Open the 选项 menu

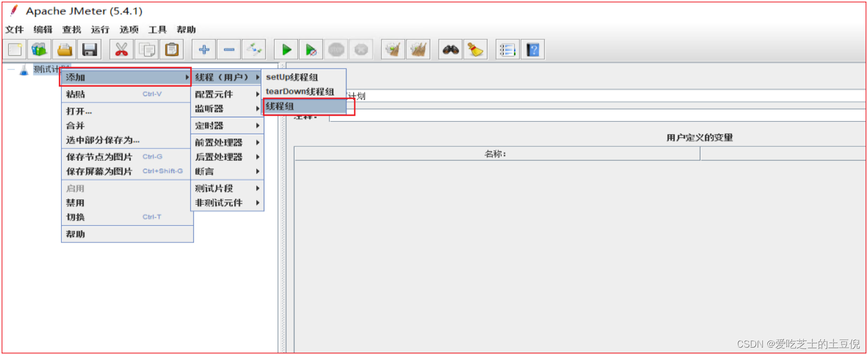tap(129, 30)
